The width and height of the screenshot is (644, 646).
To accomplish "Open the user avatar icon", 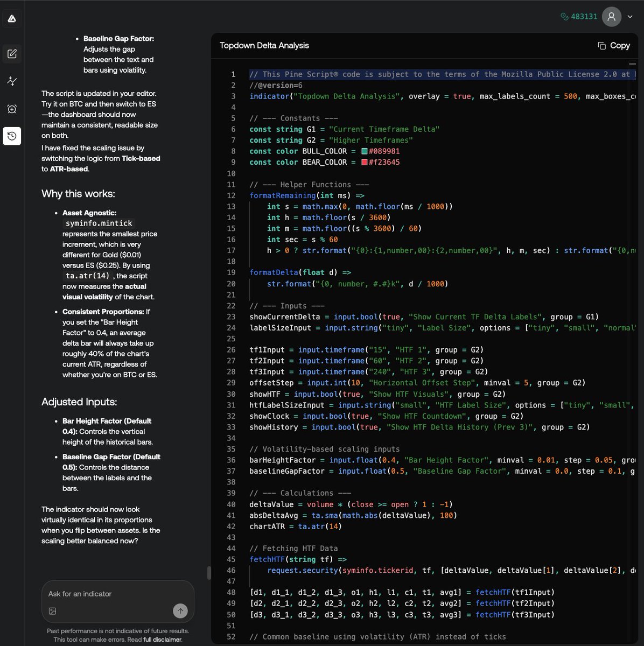I will tap(611, 17).
